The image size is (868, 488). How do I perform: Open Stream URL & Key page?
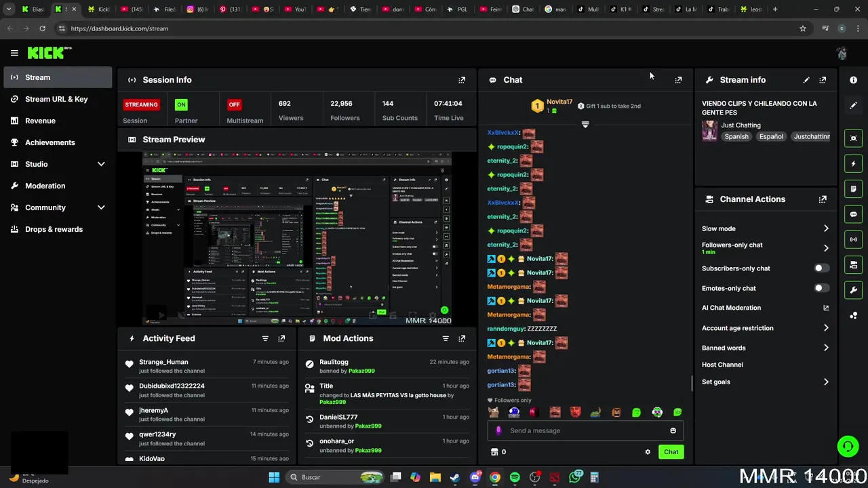(x=58, y=99)
